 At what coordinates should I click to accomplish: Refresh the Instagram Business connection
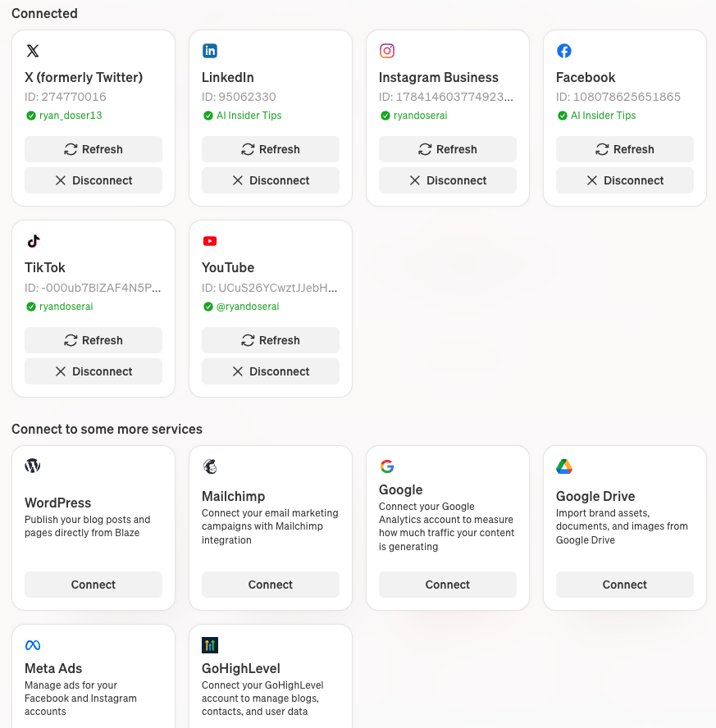(x=447, y=149)
